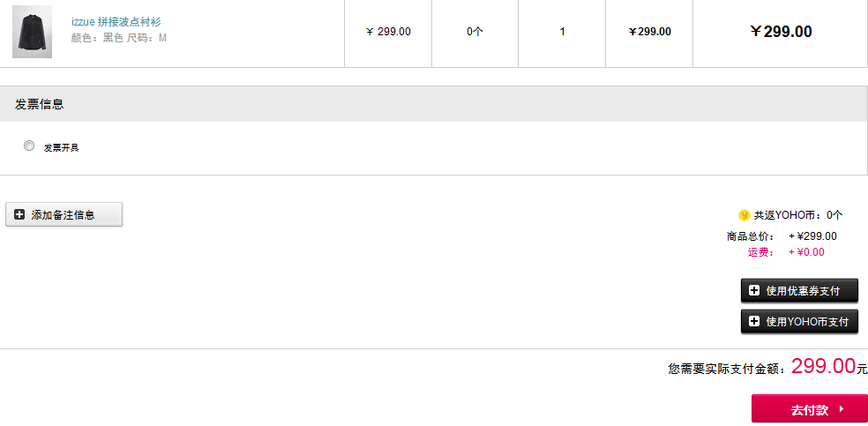Select the 发票开具 radio button

(x=29, y=146)
